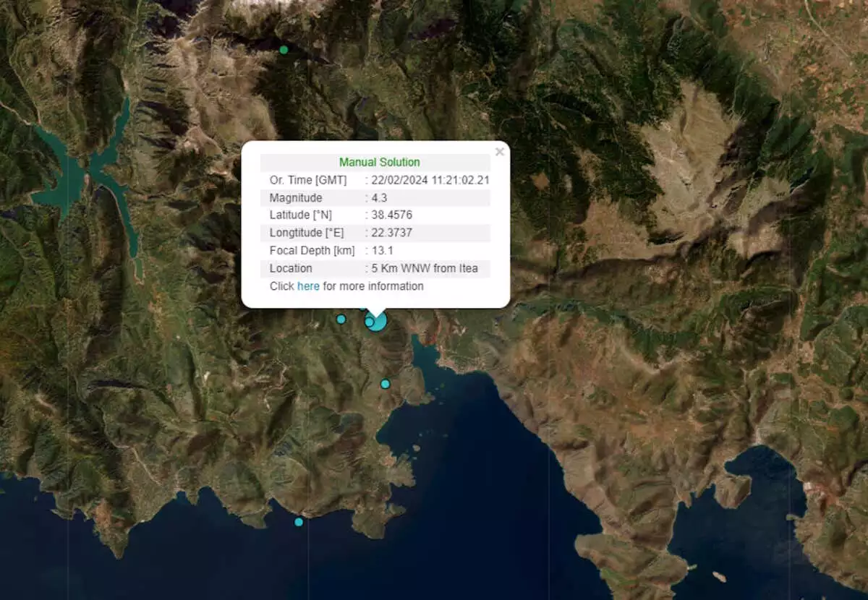
Task: Click the "Focal Depth [km]" row label
Action: pyautogui.click(x=312, y=251)
